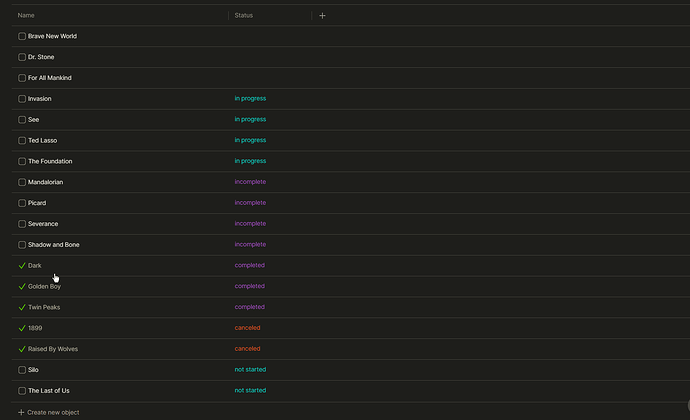Change Mandalorian's incomplete status
This screenshot has width=690, height=420.
[250, 182]
